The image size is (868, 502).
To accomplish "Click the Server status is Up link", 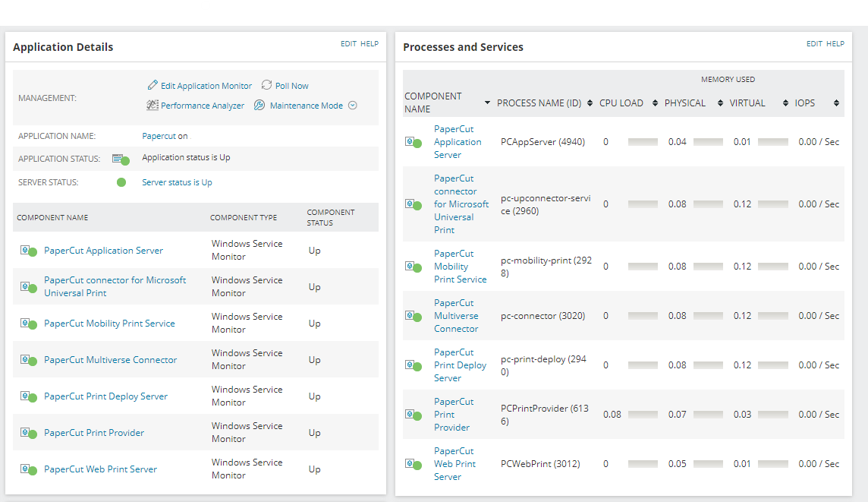I will click(177, 182).
